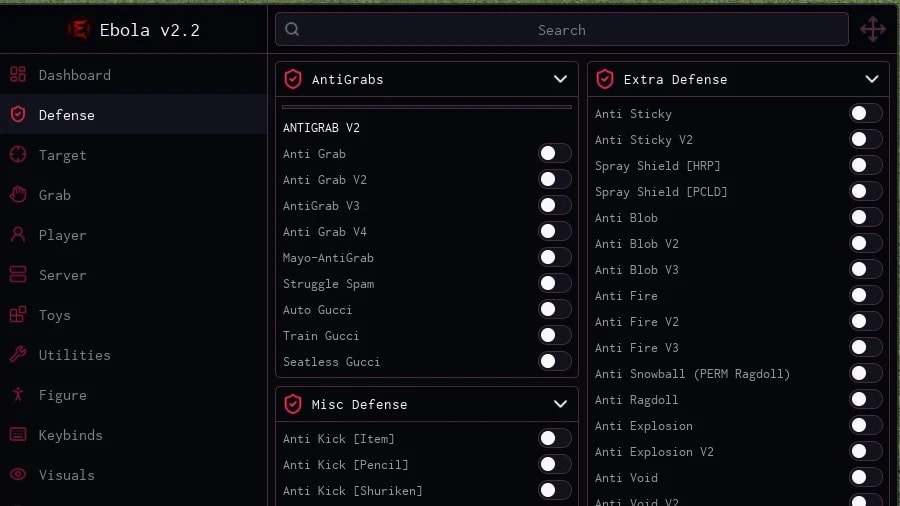Collapse the Misc Defense section chevron
This screenshot has width=900, height=506.
[560, 404]
